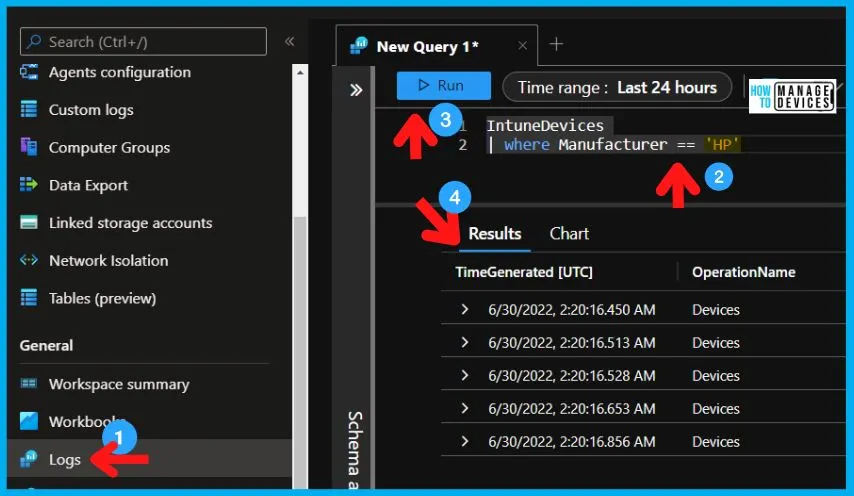The height and width of the screenshot is (496, 854).
Task: Click the Logs icon in sidebar
Action: [29, 459]
